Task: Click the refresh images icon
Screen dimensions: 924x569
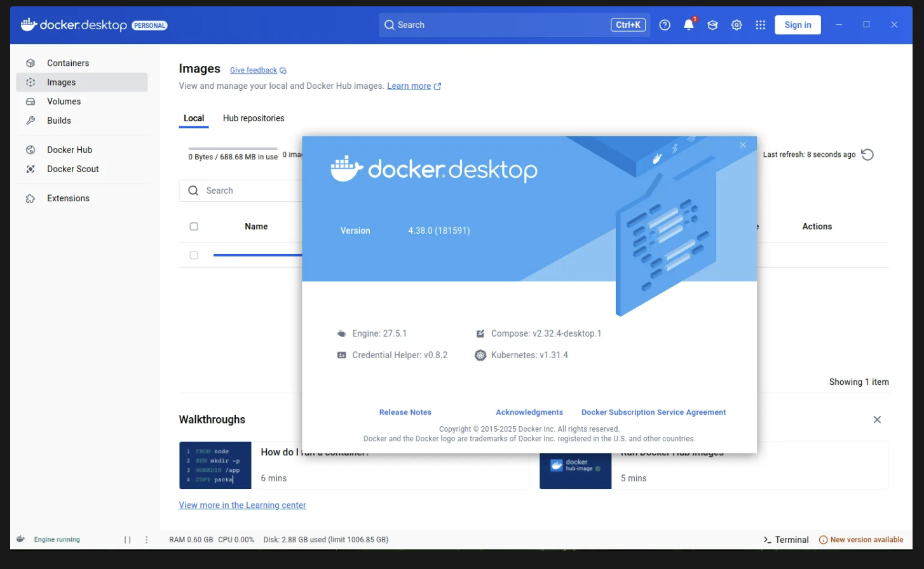Action: click(867, 154)
